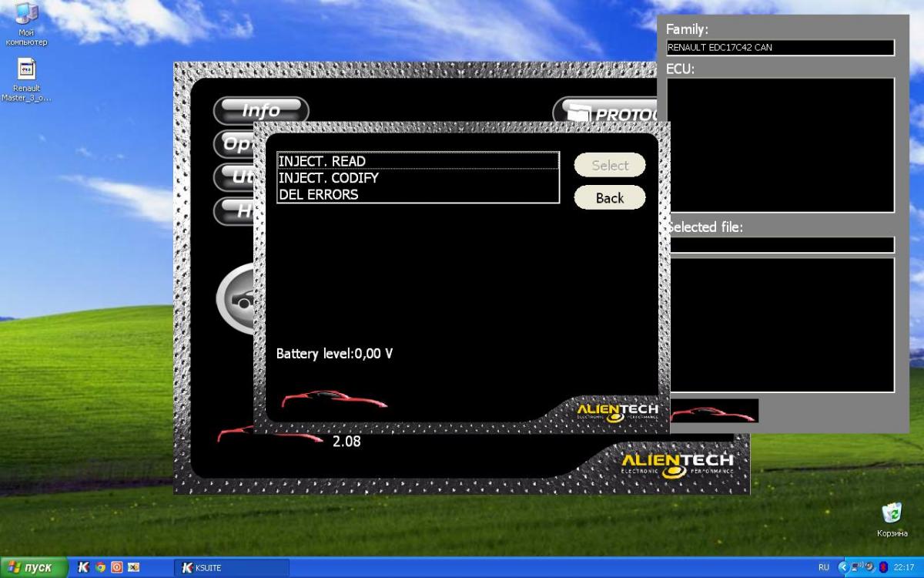Click the greyed-out Select button
This screenshot has width=924, height=578.
[x=610, y=165]
